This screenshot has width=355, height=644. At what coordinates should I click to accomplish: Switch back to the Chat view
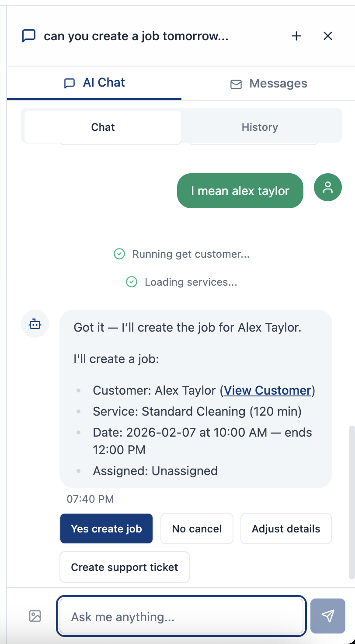point(103,127)
